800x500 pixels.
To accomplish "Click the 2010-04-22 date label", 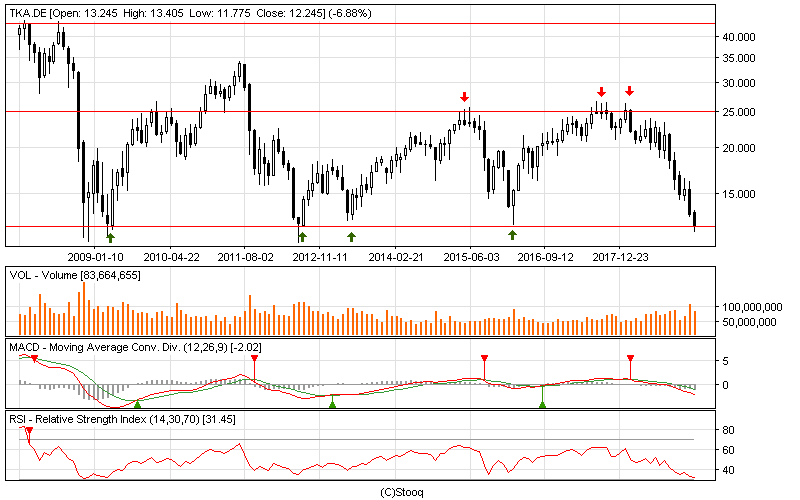I will point(171,257).
